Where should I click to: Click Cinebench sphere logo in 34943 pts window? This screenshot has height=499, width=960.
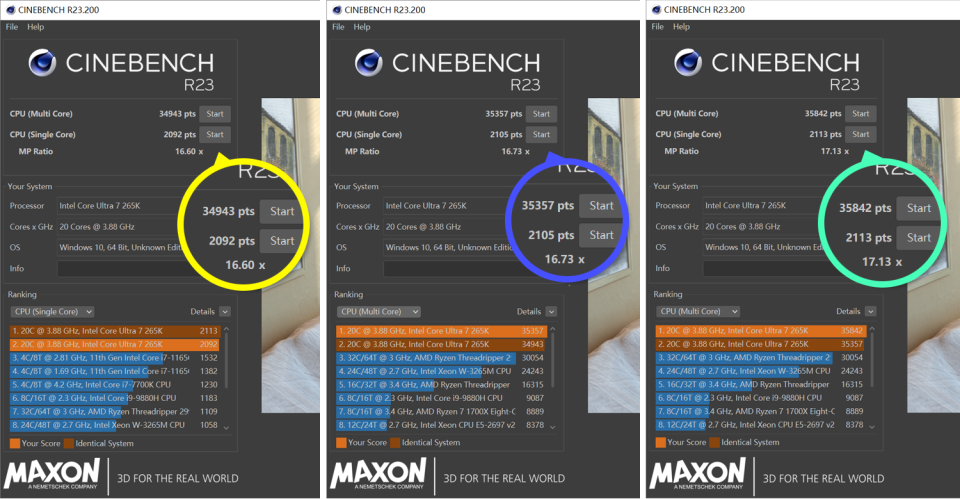(42, 62)
